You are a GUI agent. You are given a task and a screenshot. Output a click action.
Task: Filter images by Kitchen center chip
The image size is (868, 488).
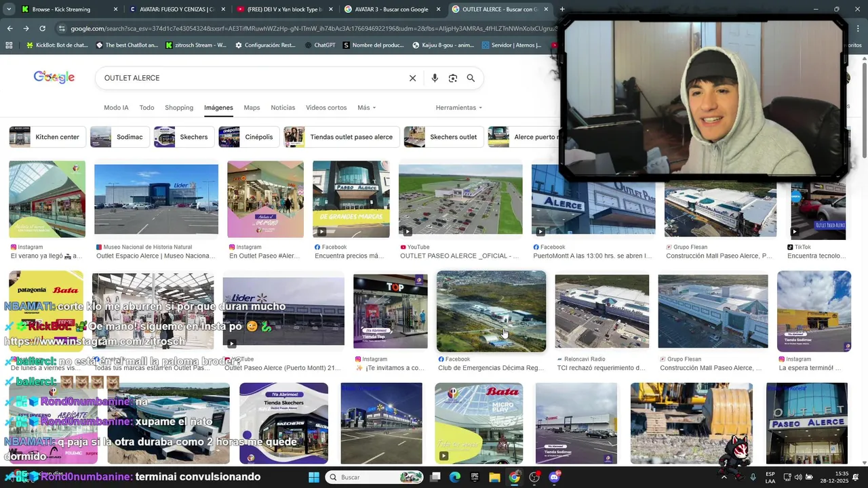click(x=47, y=137)
